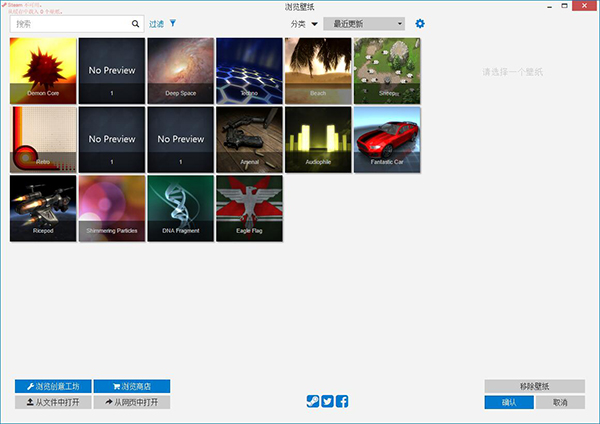Image resolution: width=600 pixels, height=424 pixels.
Task: Open the Steam social icon
Action: point(313,401)
